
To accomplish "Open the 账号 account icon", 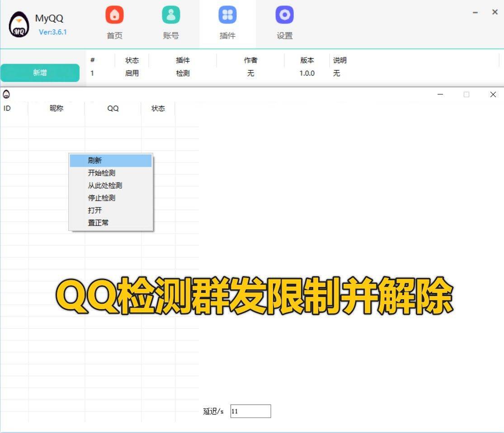I will click(171, 15).
